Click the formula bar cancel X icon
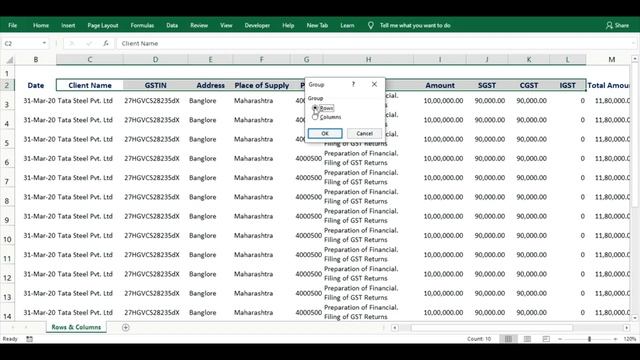This screenshot has height=360, width=640. [71, 43]
